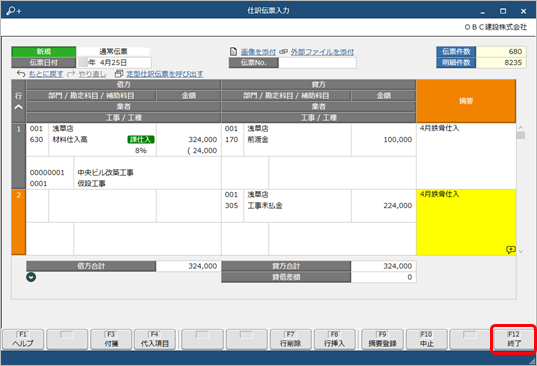The image size is (537, 366).
Task: Click the 8% tax rate text
Action: (x=141, y=151)
